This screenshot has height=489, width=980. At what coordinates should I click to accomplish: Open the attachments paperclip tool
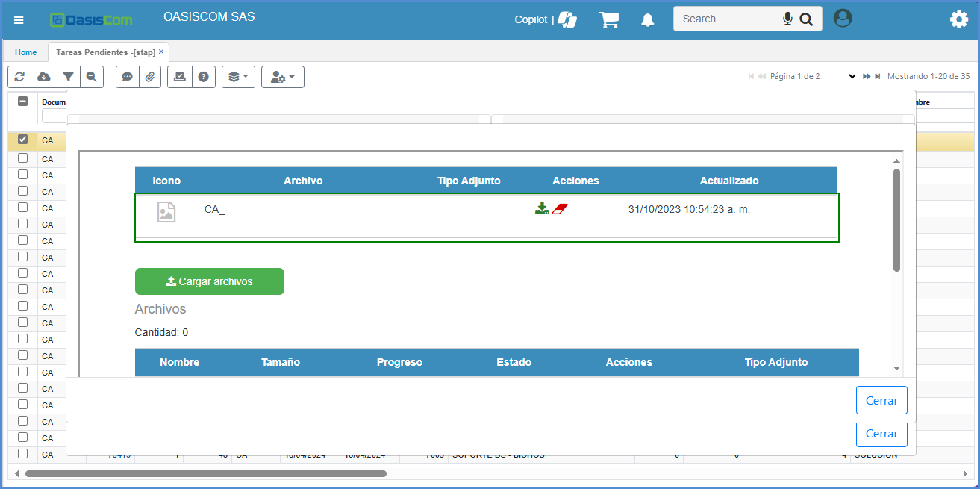click(150, 77)
